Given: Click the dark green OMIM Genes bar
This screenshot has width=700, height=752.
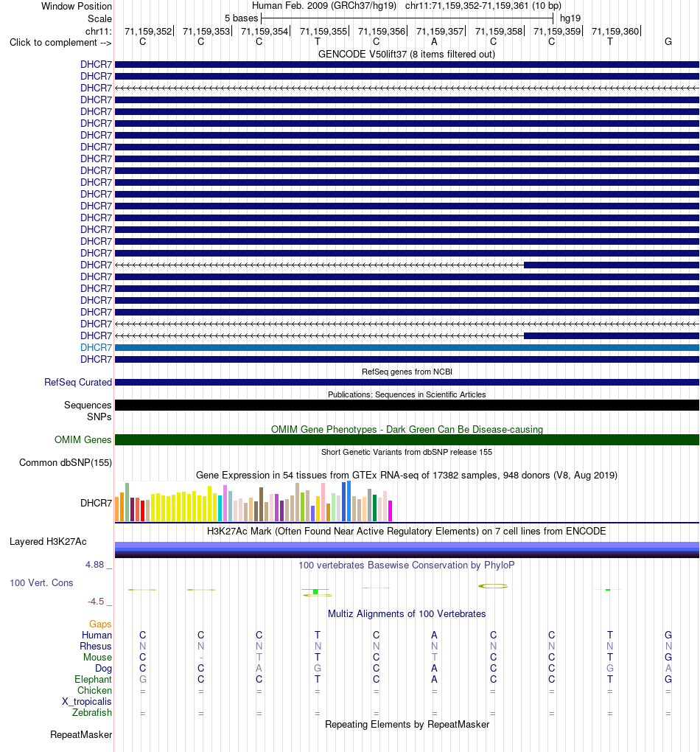Looking at the screenshot, I should pos(407,440).
